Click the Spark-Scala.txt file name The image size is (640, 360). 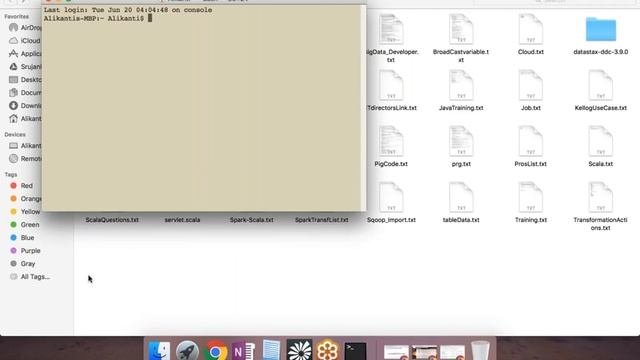click(x=251, y=220)
